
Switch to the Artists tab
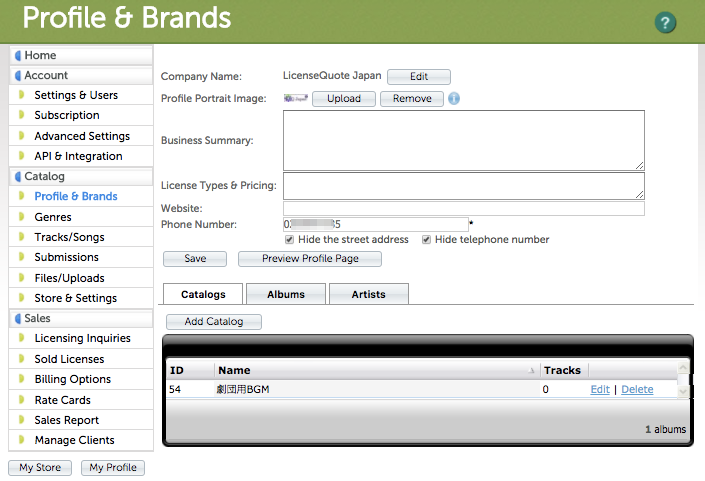point(368,294)
